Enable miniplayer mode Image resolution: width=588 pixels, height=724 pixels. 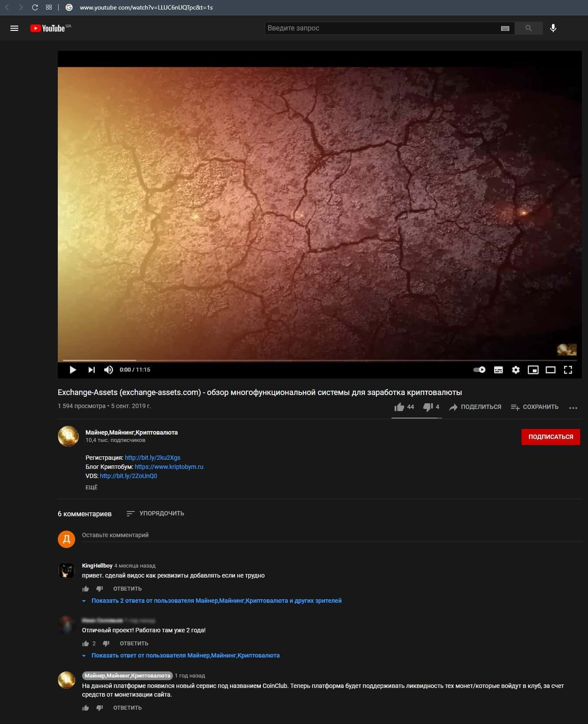click(x=533, y=370)
